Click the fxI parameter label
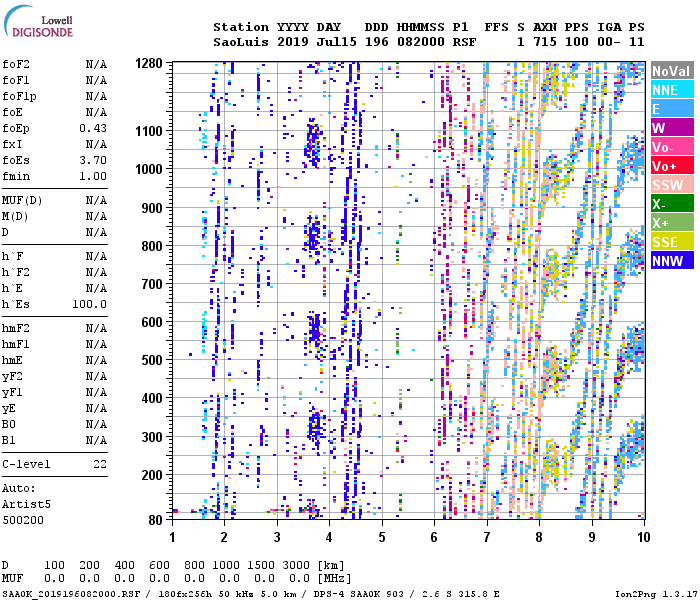This screenshot has width=700, height=600. click(x=12, y=144)
